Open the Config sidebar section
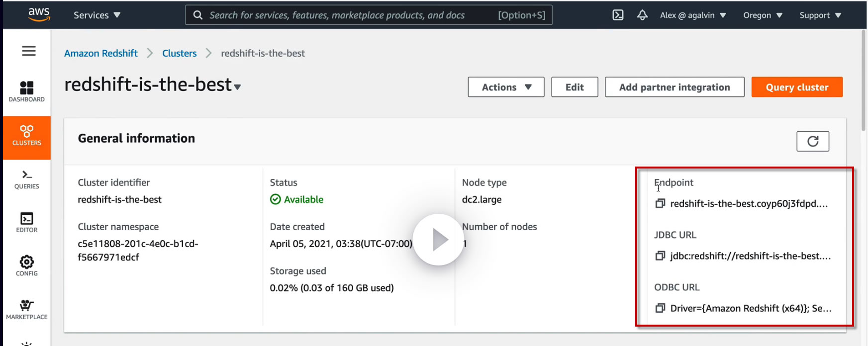Screen dimensions: 868x346 tap(27, 265)
